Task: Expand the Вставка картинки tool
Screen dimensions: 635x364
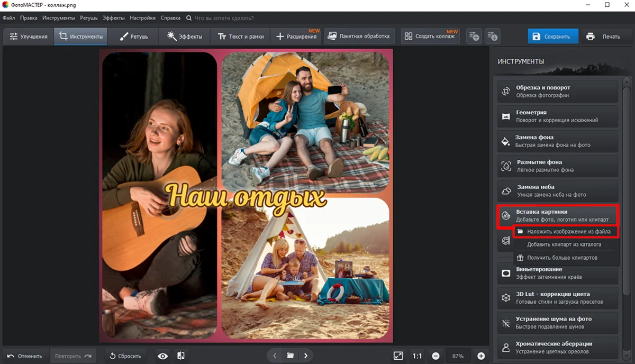Action: coord(558,215)
